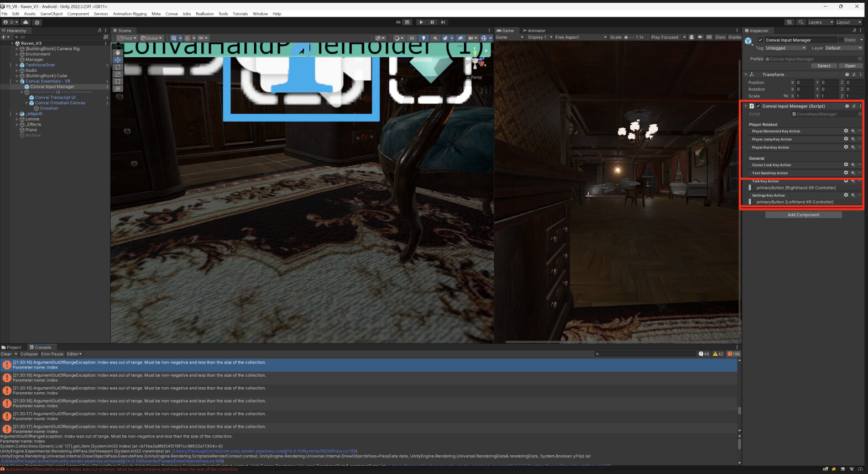Open the Layout dropdown
Viewport: 868px width, 474px height.
(849, 22)
